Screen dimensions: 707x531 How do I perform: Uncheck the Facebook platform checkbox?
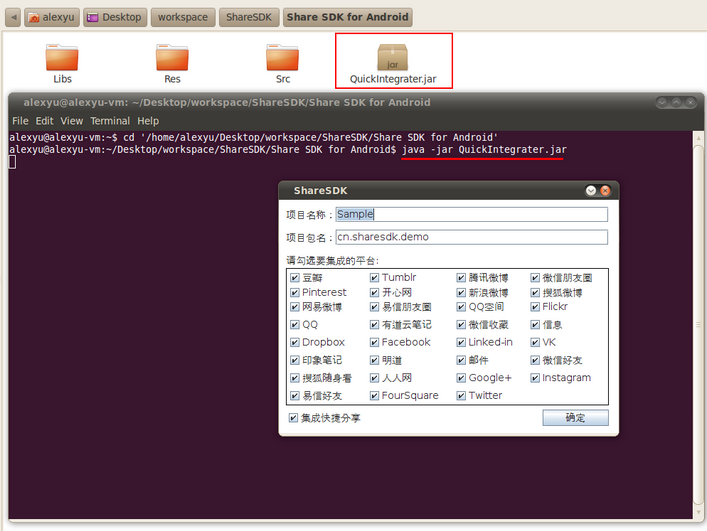click(374, 343)
